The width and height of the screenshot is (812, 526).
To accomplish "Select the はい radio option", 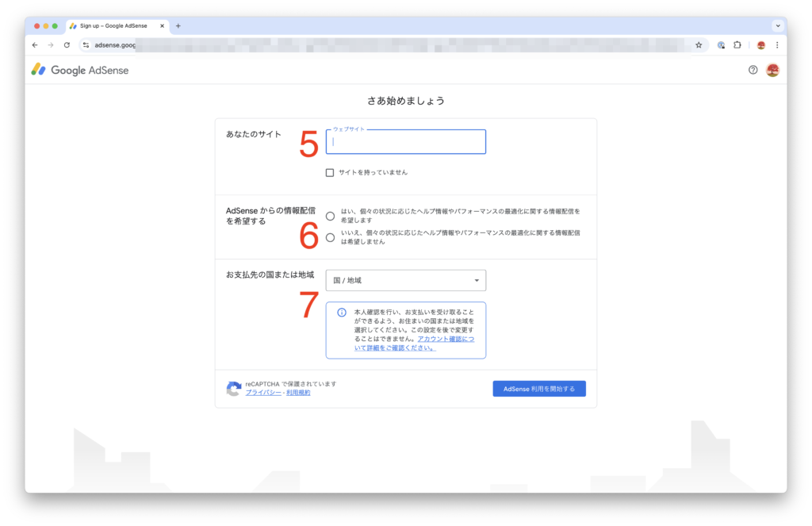I will 331,216.
